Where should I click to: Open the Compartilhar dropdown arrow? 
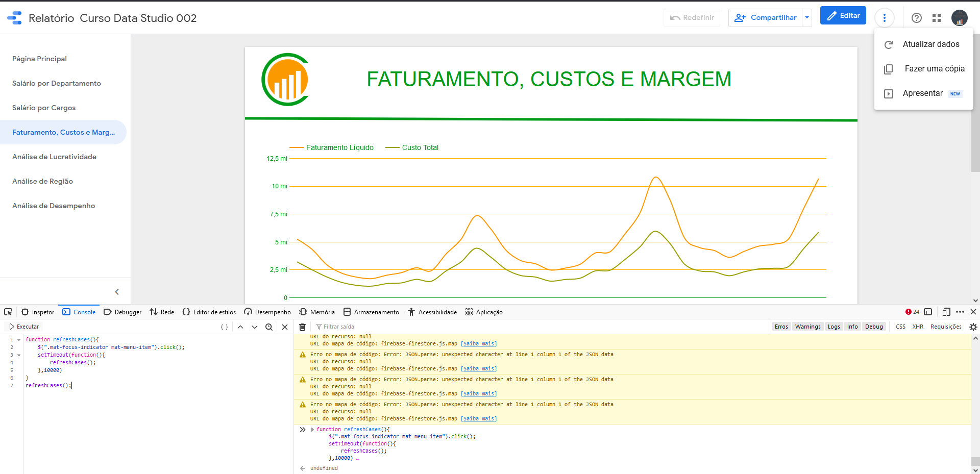point(807,17)
